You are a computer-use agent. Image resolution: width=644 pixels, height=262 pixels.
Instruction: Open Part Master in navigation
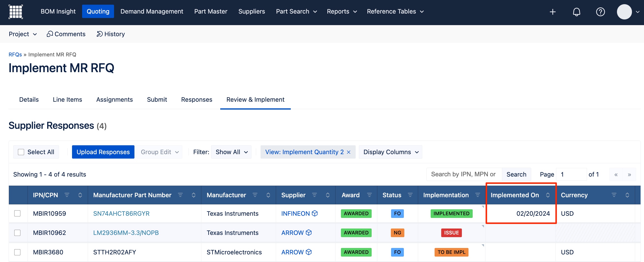211,11
